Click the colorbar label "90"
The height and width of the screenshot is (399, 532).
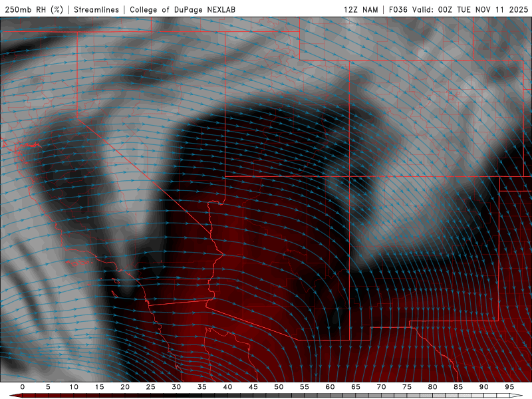(483, 387)
